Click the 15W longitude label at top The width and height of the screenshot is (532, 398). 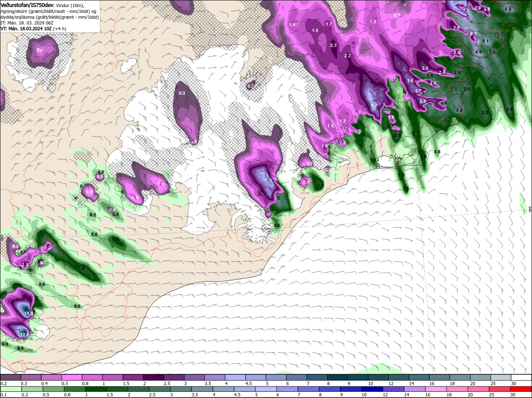404,2
